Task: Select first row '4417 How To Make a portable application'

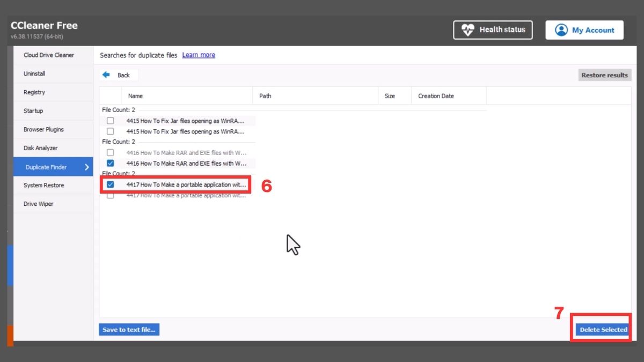Action: 177,184
